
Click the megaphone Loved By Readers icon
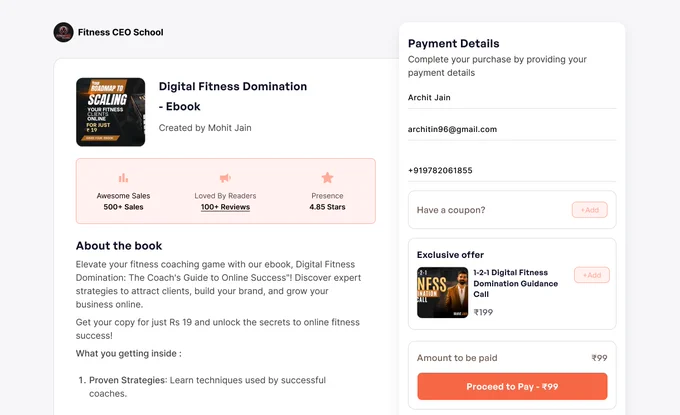(x=225, y=178)
